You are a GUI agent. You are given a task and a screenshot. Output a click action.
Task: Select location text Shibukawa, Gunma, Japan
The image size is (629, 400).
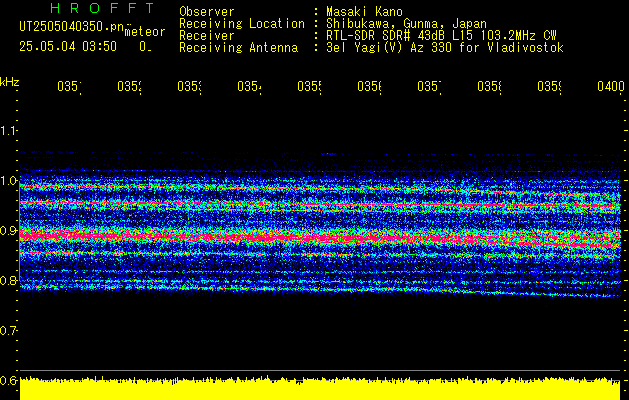[406, 24]
